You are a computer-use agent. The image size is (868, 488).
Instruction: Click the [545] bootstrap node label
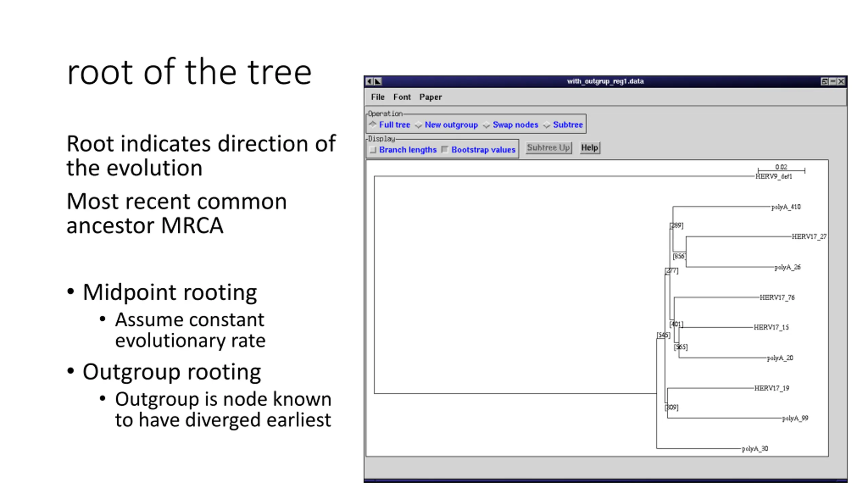pyautogui.click(x=664, y=335)
